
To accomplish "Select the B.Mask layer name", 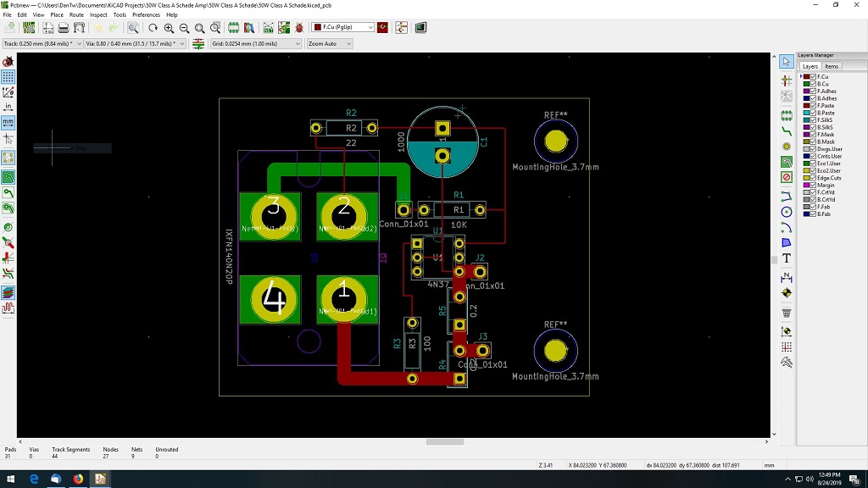I will pyautogui.click(x=826, y=141).
